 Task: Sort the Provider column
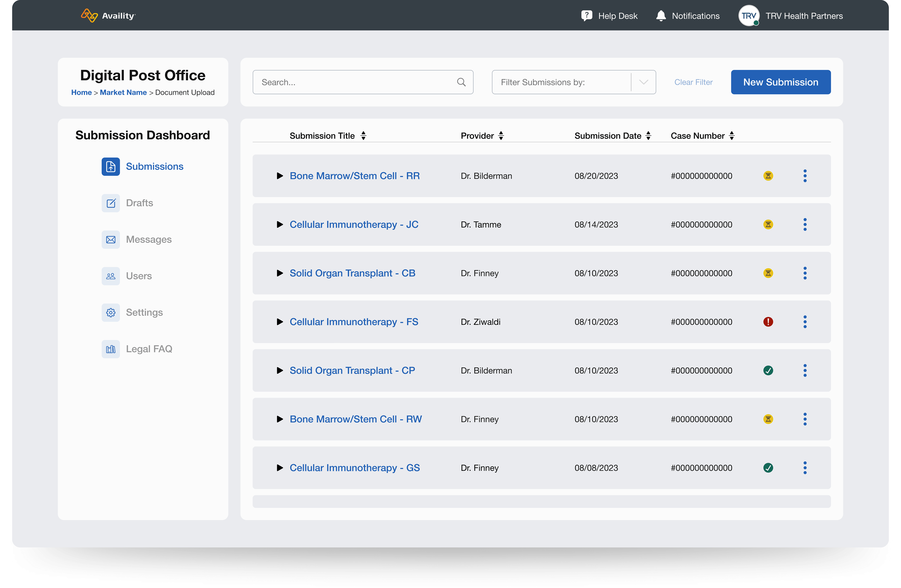(x=501, y=136)
